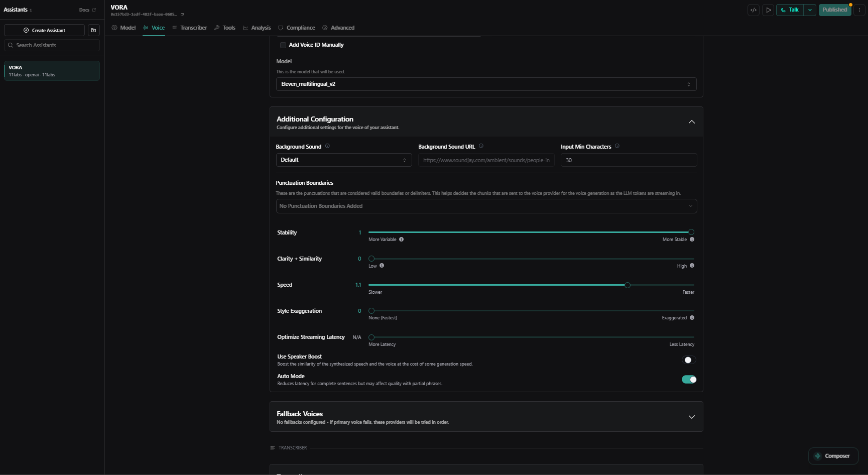Image resolution: width=868 pixels, height=475 pixels.
Task: Open the Eleven_multilingual_v2 model dropdown
Action: (x=486, y=84)
